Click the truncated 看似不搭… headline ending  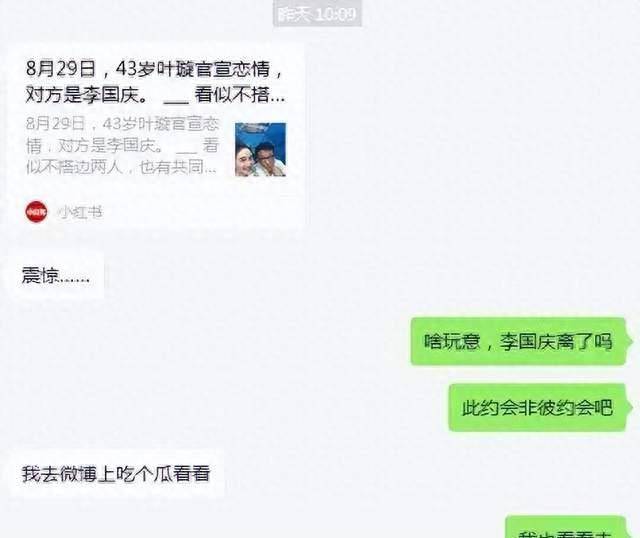[x=239, y=95]
